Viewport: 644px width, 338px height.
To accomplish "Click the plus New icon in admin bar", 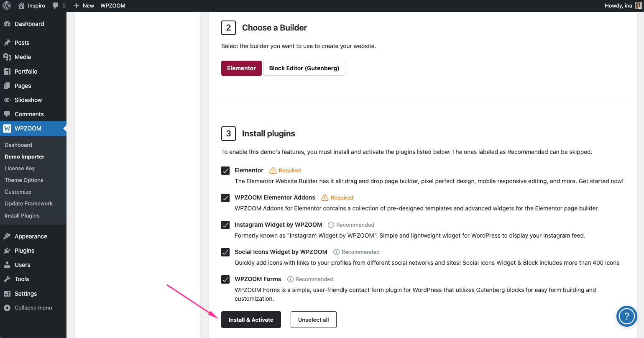I will coord(76,6).
